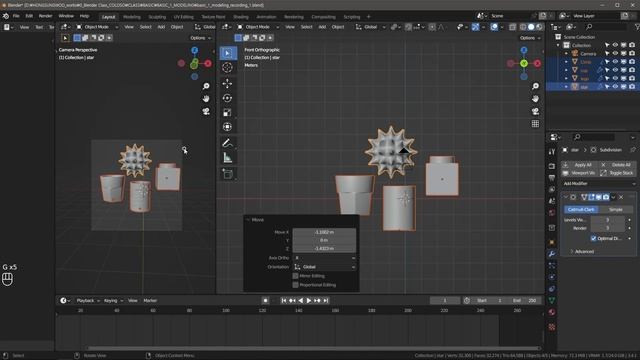
Task: Open the Tool properties tab icon
Action: [x=552, y=151]
